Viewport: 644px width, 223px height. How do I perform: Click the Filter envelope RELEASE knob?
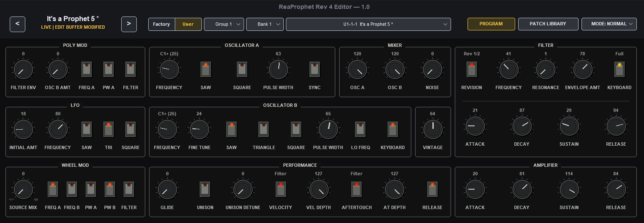pyautogui.click(x=616, y=126)
